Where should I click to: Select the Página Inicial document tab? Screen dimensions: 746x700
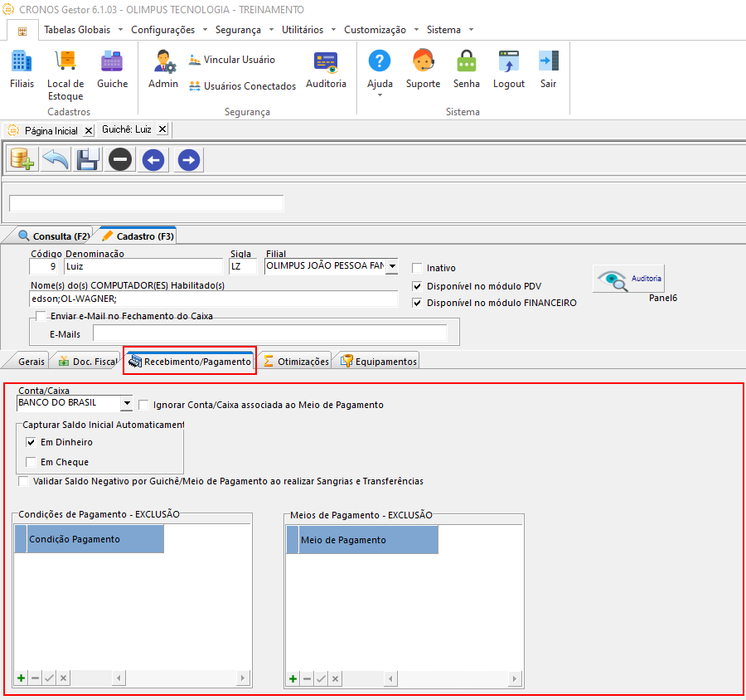(44, 130)
